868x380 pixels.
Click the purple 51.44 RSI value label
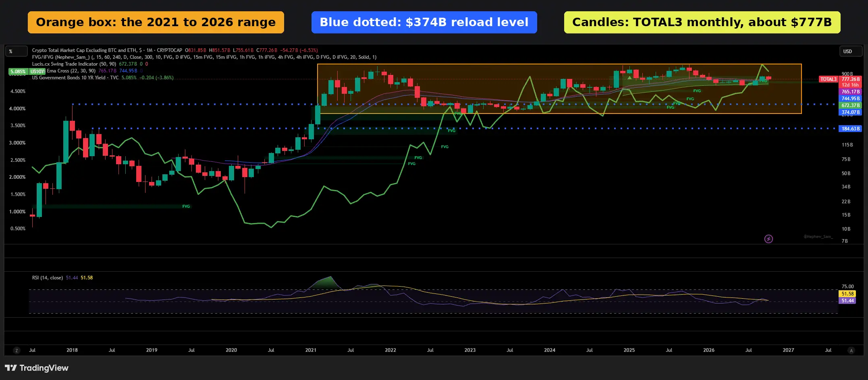(847, 301)
